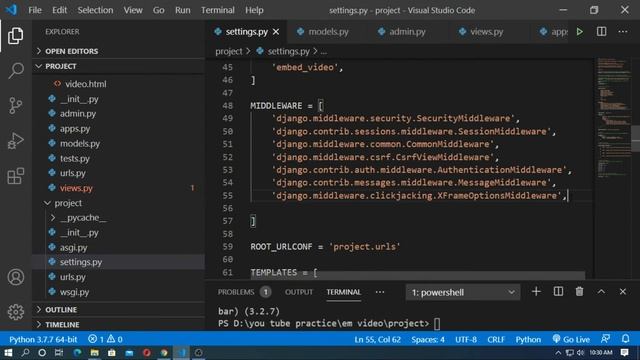Open the View menu

133,10
